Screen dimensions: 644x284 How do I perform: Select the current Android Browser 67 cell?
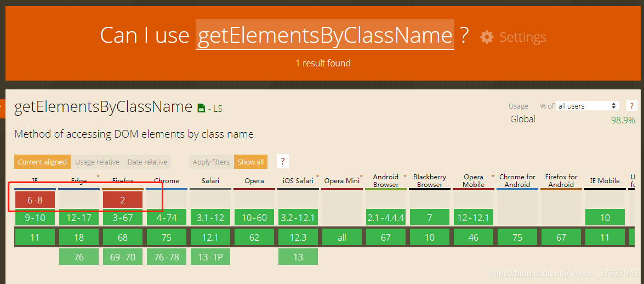pyautogui.click(x=386, y=237)
